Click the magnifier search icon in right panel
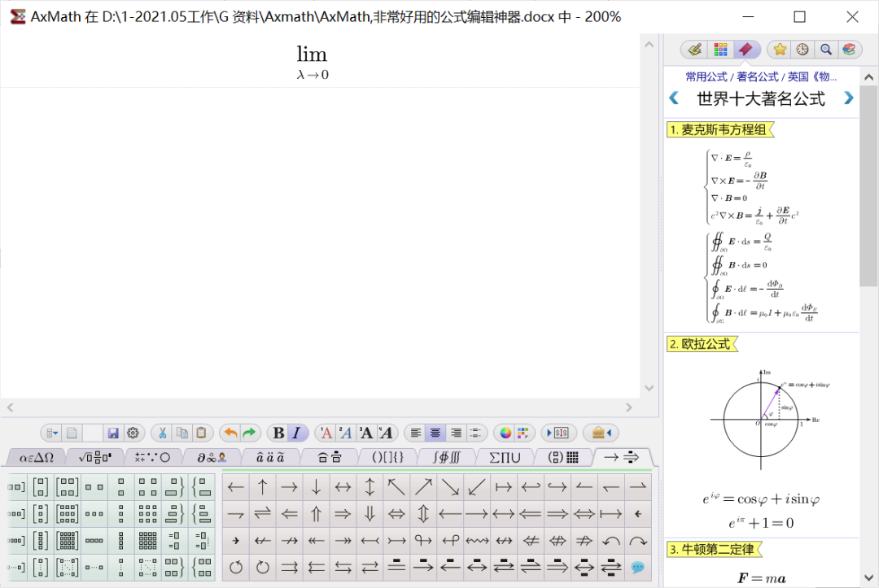879x588 pixels. [826, 49]
